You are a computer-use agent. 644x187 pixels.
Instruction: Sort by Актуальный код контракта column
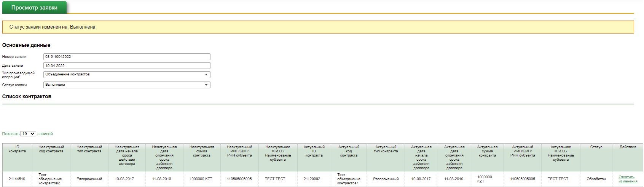[349, 151]
